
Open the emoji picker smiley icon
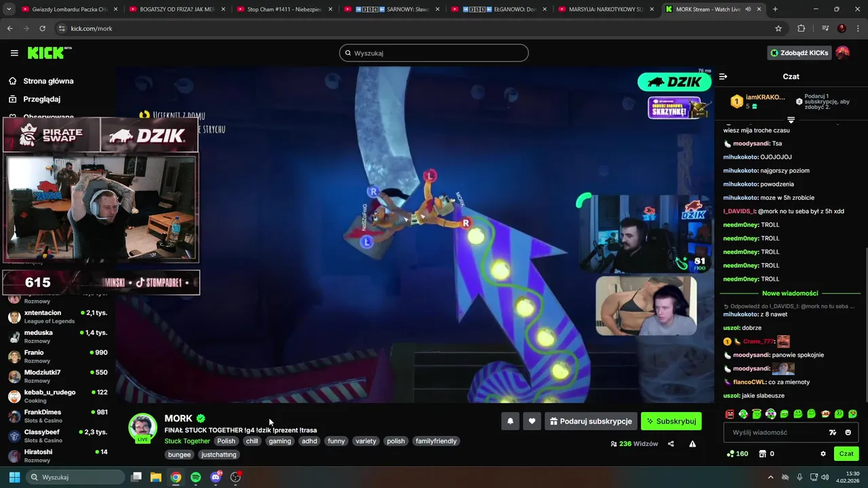click(x=848, y=432)
